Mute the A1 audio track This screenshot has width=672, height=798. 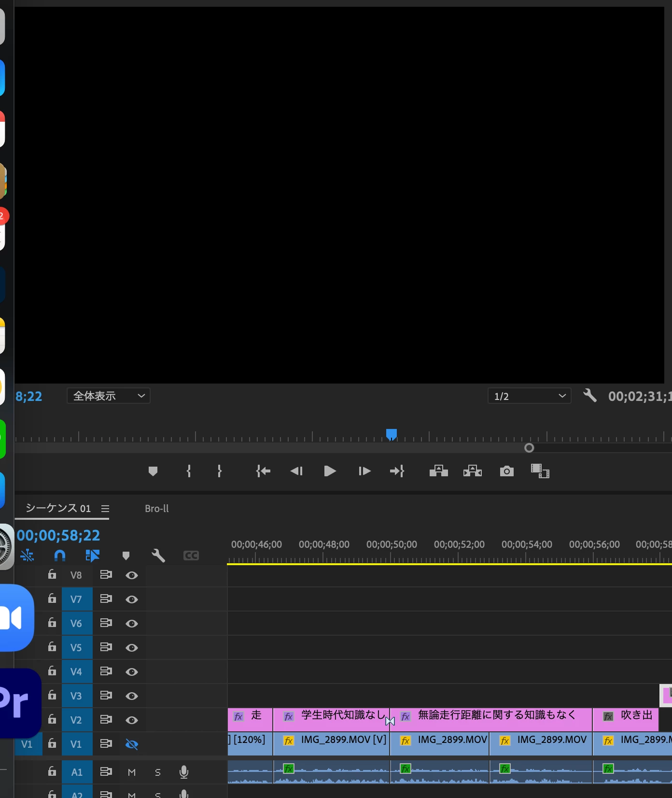[132, 772]
